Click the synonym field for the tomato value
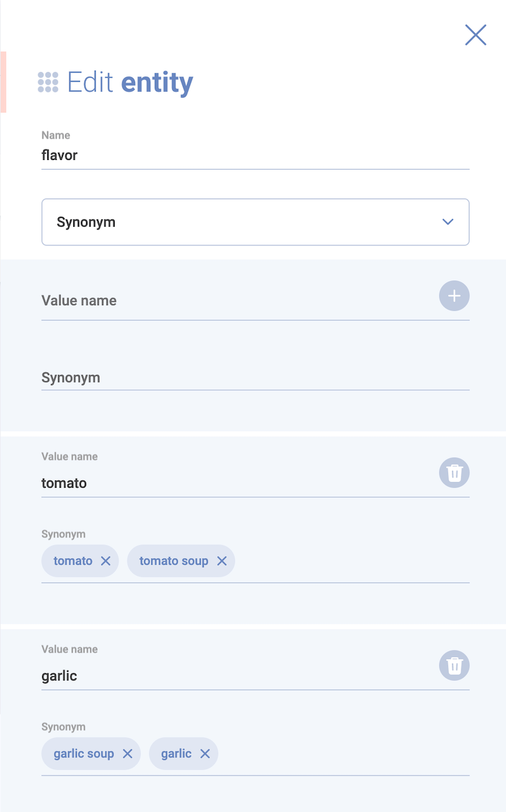The image size is (506, 812). click(x=351, y=561)
